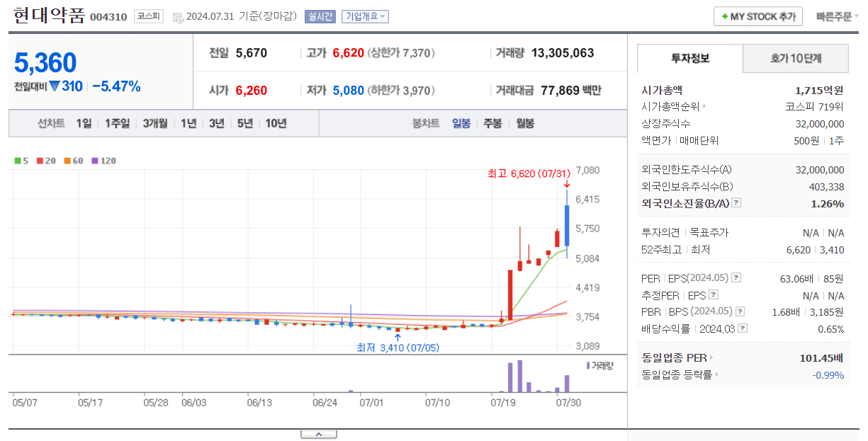Viewport: 868px width, 441px height.
Task: Click the 거래량 value 13,305,063
Action: click(563, 53)
